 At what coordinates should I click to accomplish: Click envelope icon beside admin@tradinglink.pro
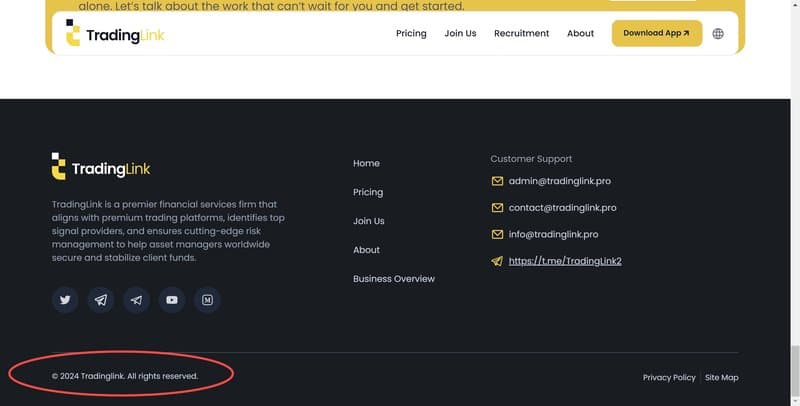497,182
